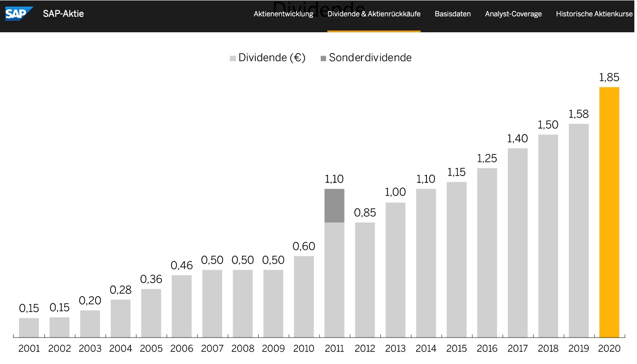Open the Aktienentwicklung tab

(283, 14)
